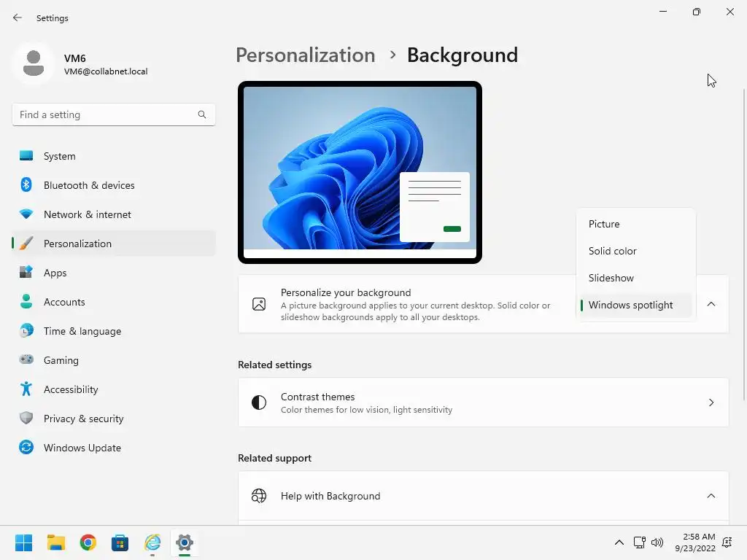Go to Gaming settings
The height and width of the screenshot is (560, 747).
[x=113, y=360]
